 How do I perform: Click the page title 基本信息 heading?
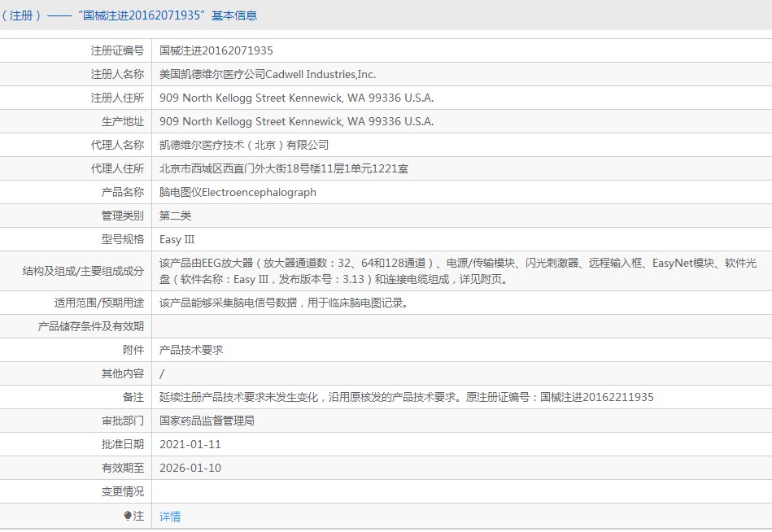click(234, 15)
